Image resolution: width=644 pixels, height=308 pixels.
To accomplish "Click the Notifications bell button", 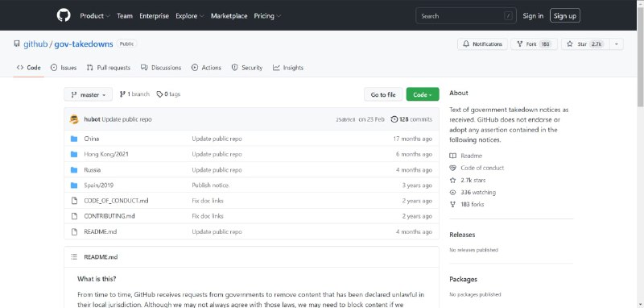I will (x=482, y=44).
